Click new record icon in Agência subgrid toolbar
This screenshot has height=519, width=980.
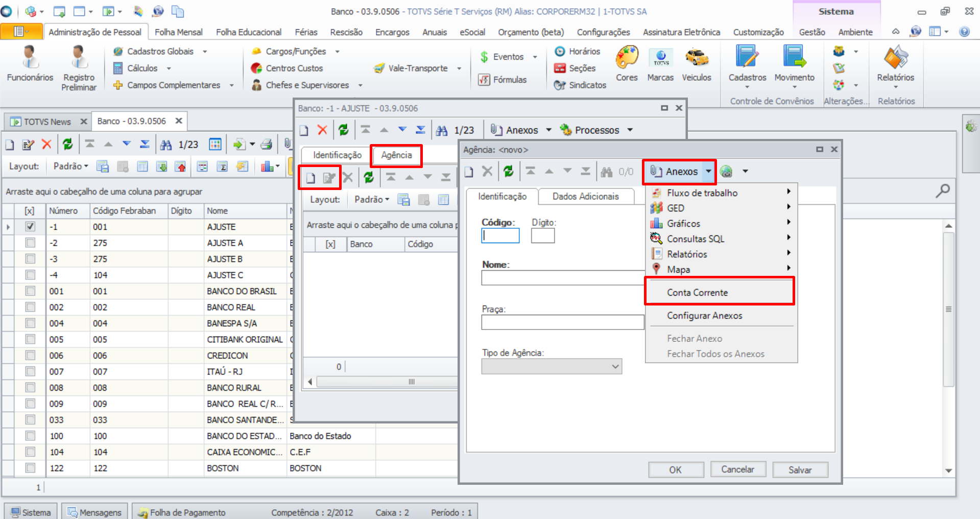click(310, 178)
